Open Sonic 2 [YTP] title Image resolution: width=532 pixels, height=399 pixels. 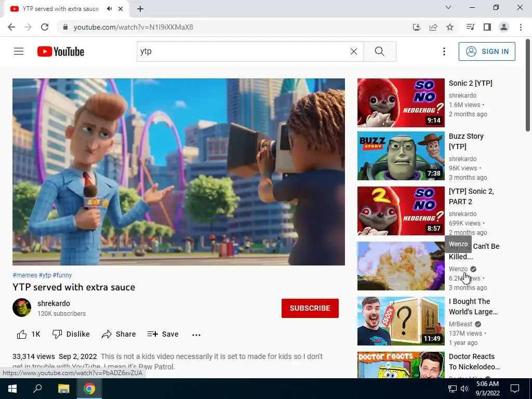[470, 83]
